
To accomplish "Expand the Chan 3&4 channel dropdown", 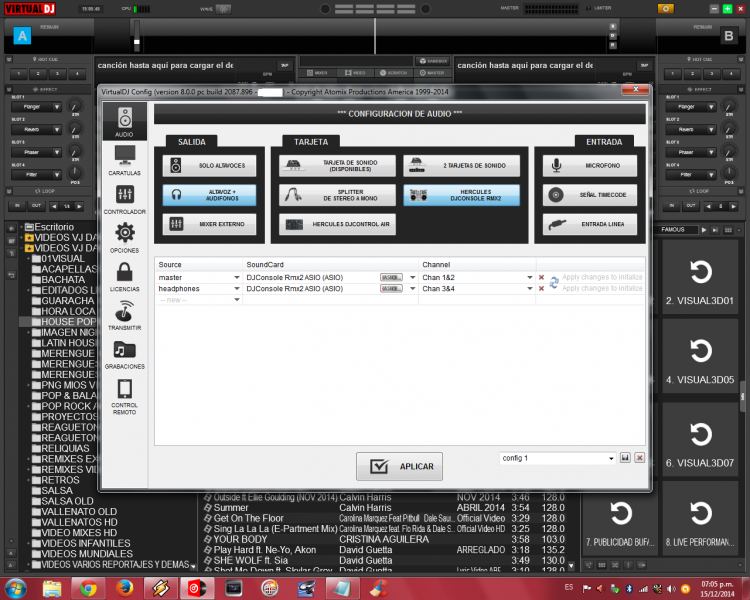I will click(x=528, y=288).
